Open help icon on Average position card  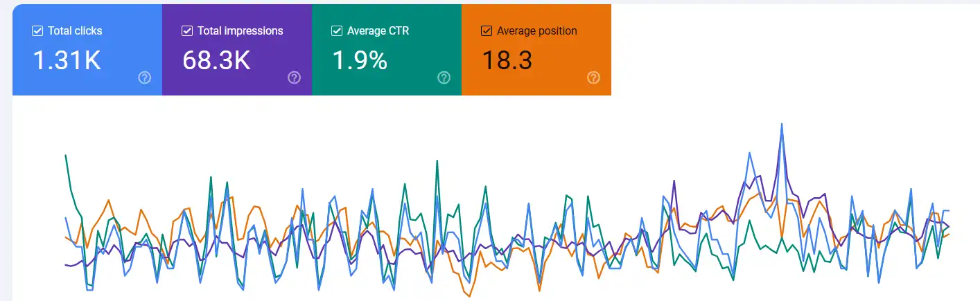pyautogui.click(x=593, y=77)
